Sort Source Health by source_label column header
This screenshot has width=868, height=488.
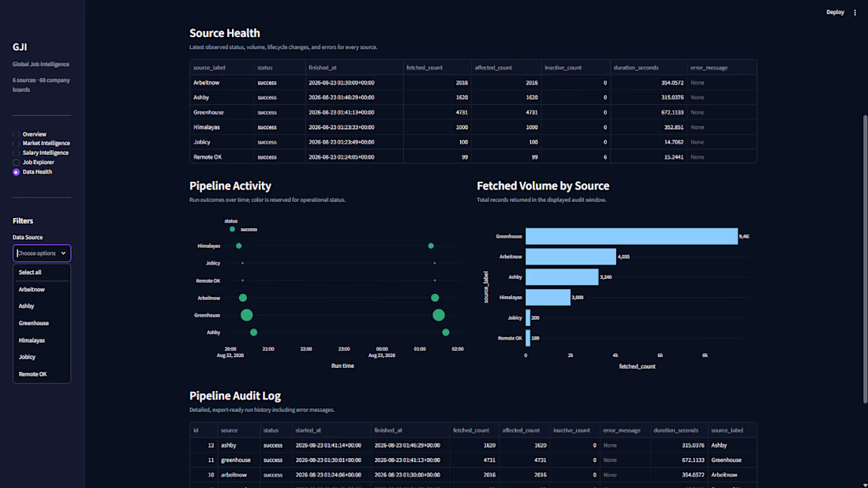[222, 68]
